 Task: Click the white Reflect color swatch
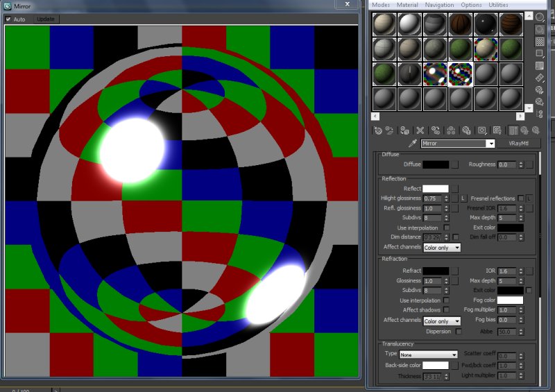click(436, 189)
